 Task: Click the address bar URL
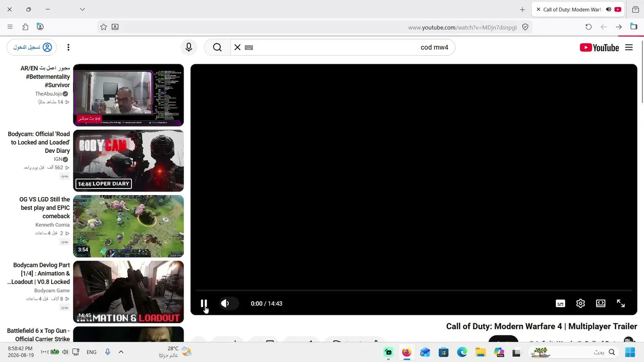(x=462, y=27)
